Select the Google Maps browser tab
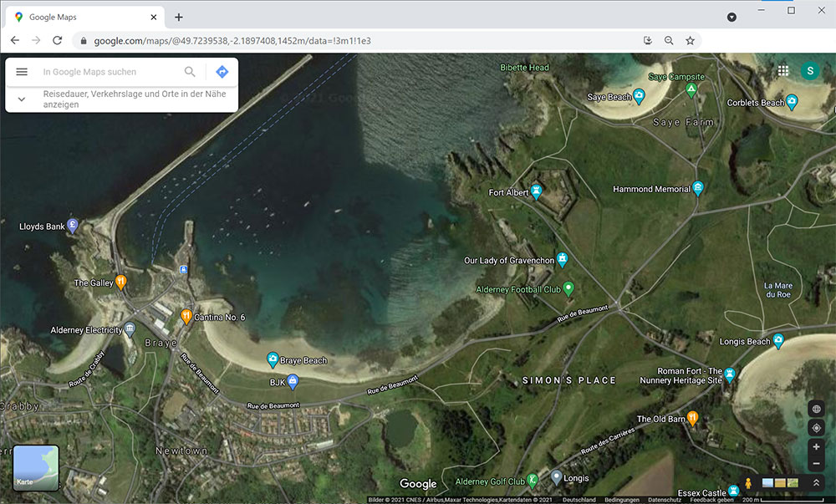836x504 pixels. click(84, 17)
